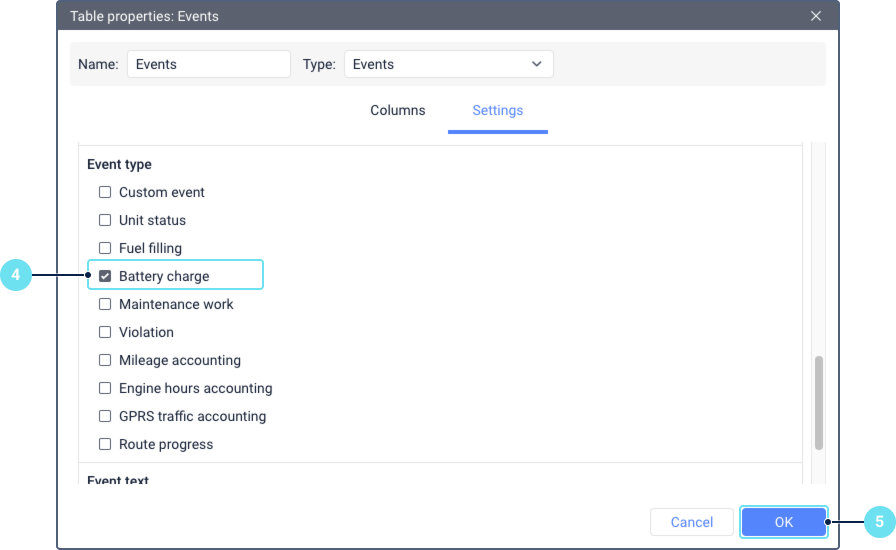Enable the Custom event checkbox
Image resolution: width=896 pixels, height=550 pixels.
[105, 192]
